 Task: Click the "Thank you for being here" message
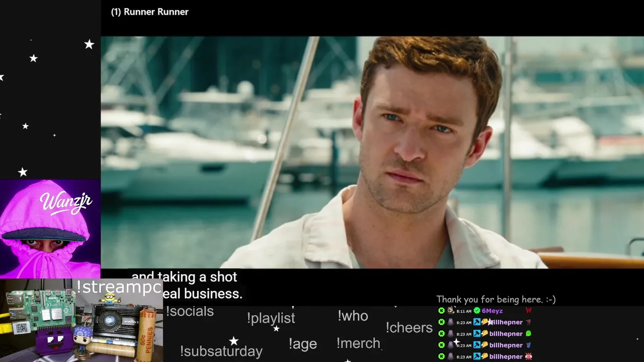pos(496,299)
